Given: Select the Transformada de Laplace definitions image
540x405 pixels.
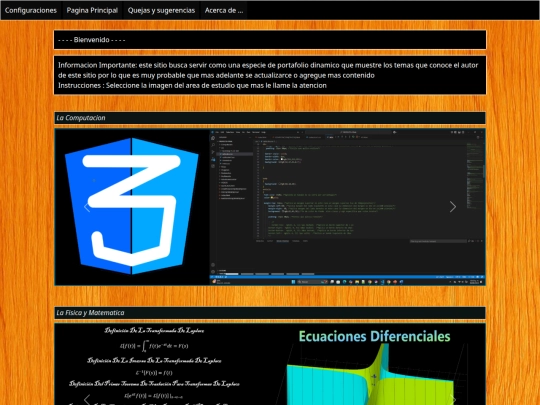Looking at the screenshot, I should [154, 365].
